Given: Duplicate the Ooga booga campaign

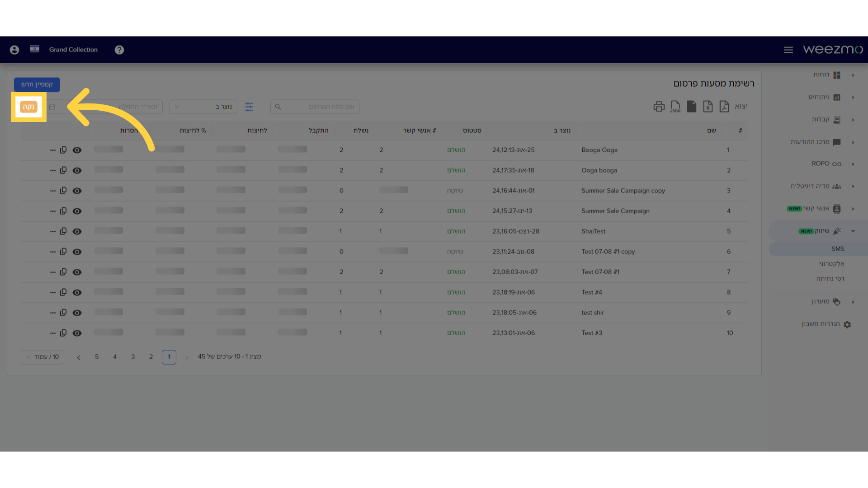Looking at the screenshot, I should click(x=63, y=170).
